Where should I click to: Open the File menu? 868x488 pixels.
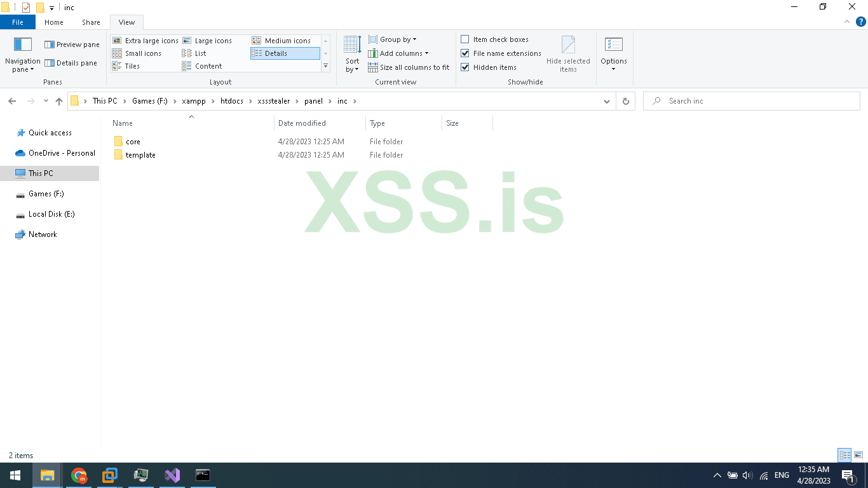(x=18, y=22)
